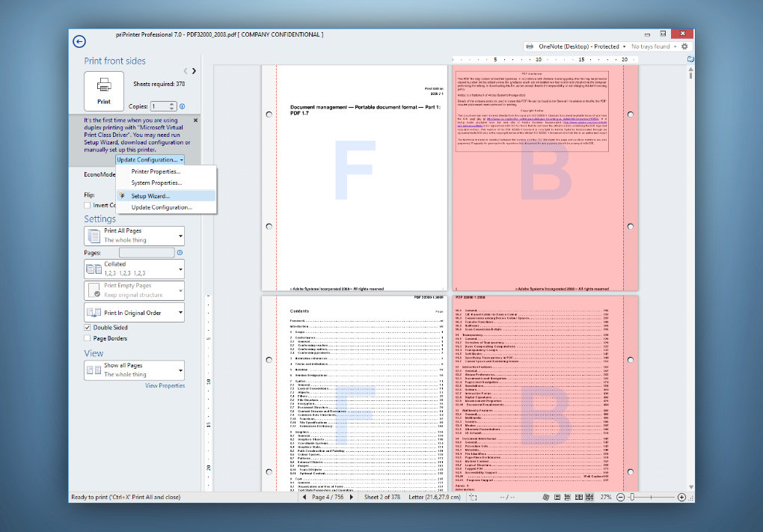Switch to continuous page view icon

pyautogui.click(x=567, y=497)
